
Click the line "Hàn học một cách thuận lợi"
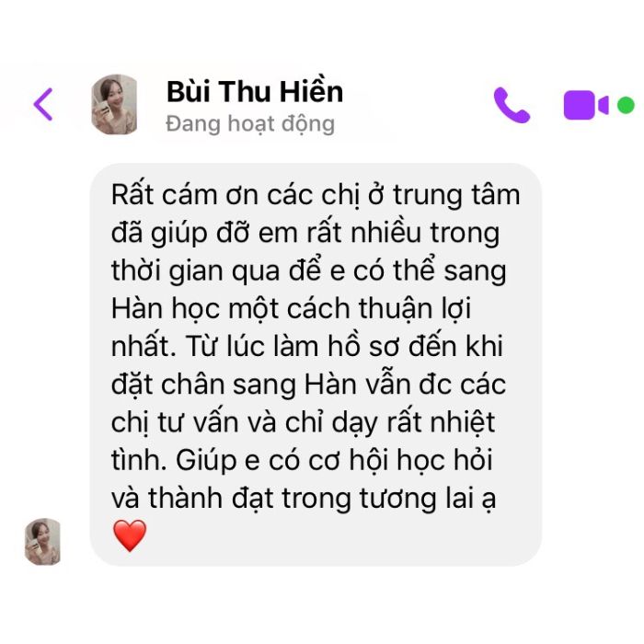(291, 308)
